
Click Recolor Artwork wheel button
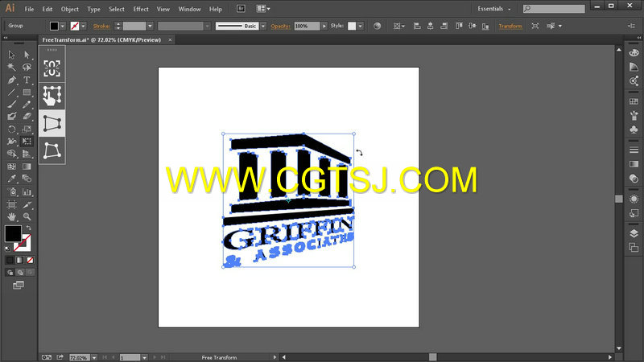(377, 26)
